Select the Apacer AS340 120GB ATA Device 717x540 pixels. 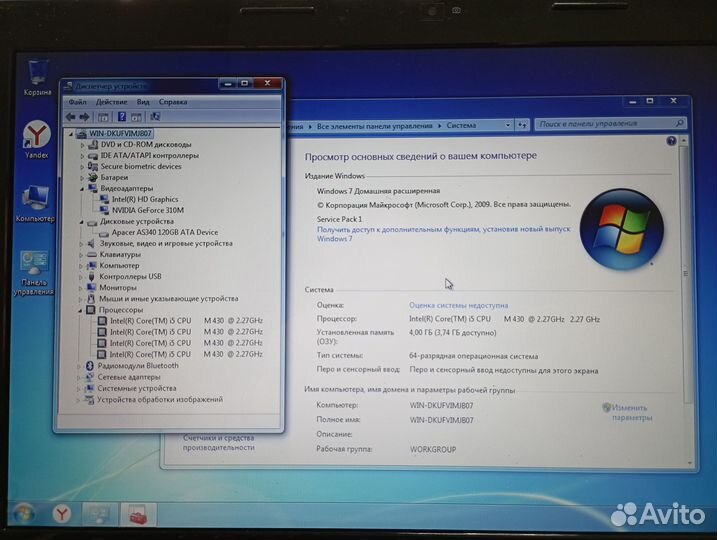coord(165,232)
